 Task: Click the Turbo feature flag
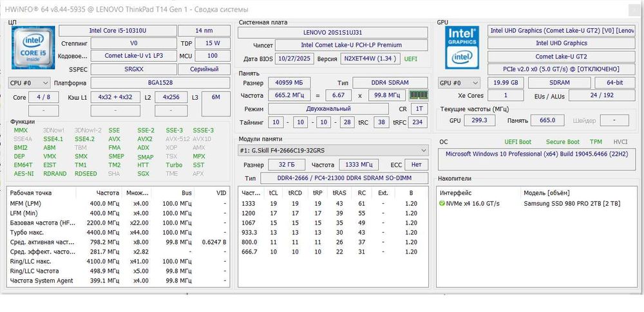(174, 165)
